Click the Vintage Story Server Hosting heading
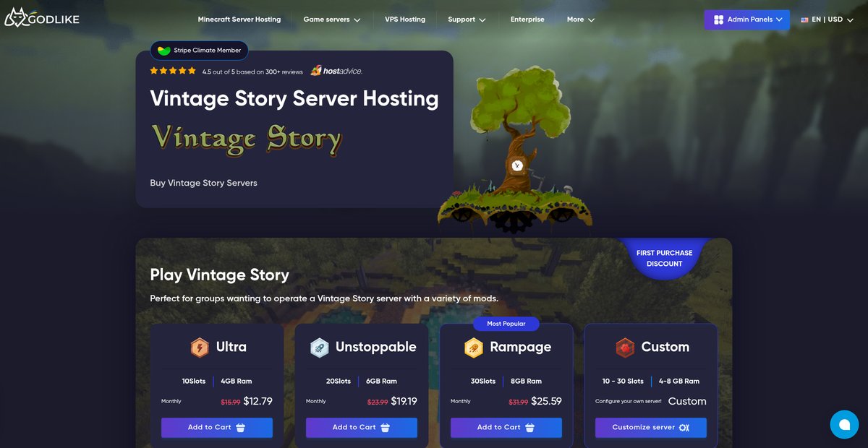This screenshot has height=448, width=868. pyautogui.click(x=294, y=99)
